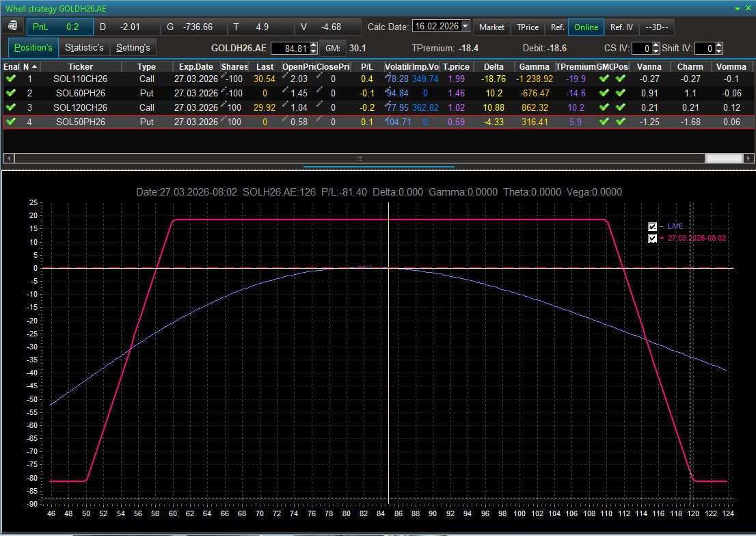
Task: Open the Setting's tab
Action: pyautogui.click(x=133, y=48)
